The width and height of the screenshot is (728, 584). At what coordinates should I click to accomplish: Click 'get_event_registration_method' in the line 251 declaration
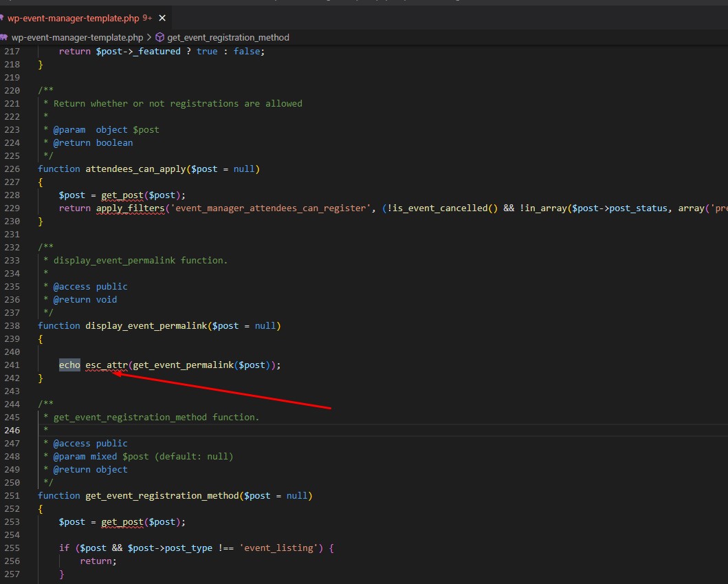[x=162, y=496]
